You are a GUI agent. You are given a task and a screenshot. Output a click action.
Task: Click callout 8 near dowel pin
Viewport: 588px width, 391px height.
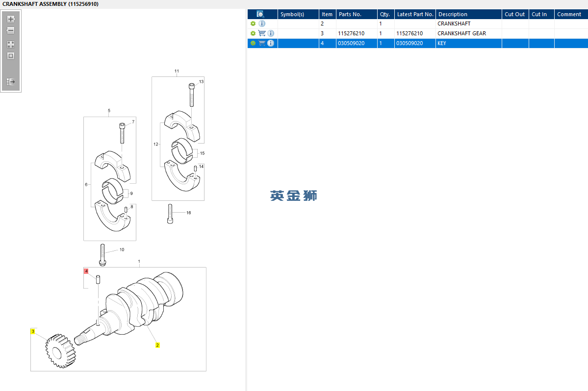(132, 207)
